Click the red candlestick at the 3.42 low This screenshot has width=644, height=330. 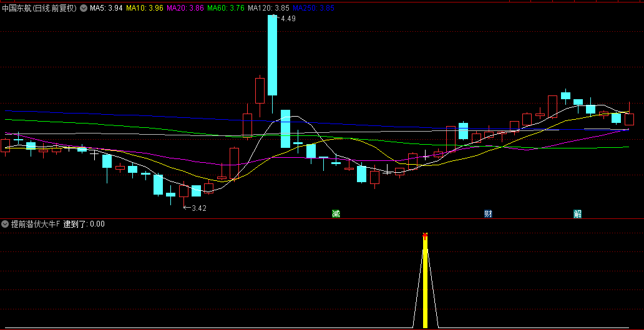[x=183, y=192]
